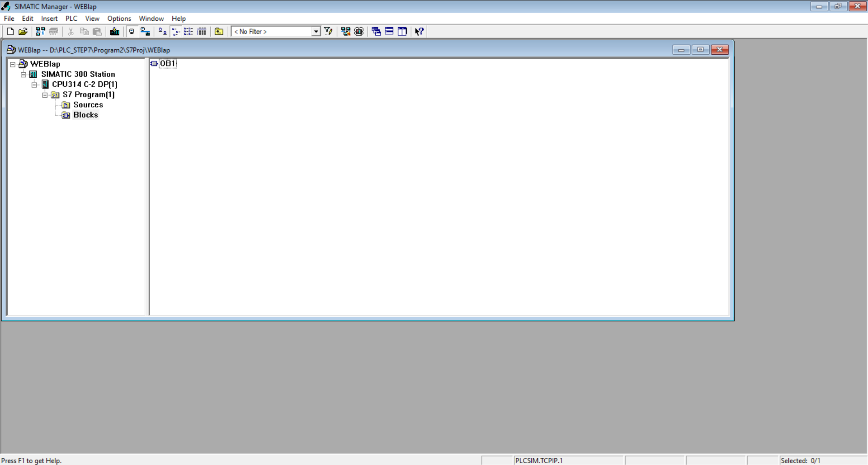The height and width of the screenshot is (465, 868).
Task: Click the context Help pointer icon
Action: pos(419,31)
